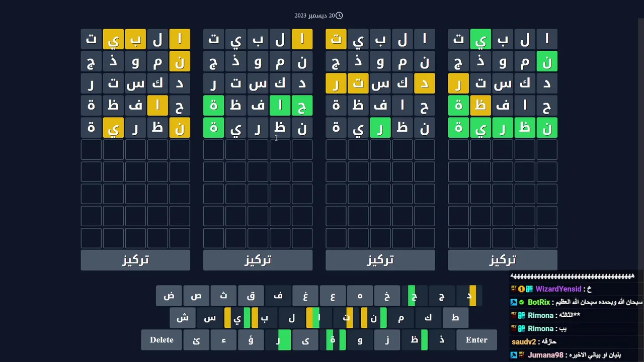This screenshot has width=644, height=362.
Task: Submit the guess with the Enter key
Action: coord(476,340)
